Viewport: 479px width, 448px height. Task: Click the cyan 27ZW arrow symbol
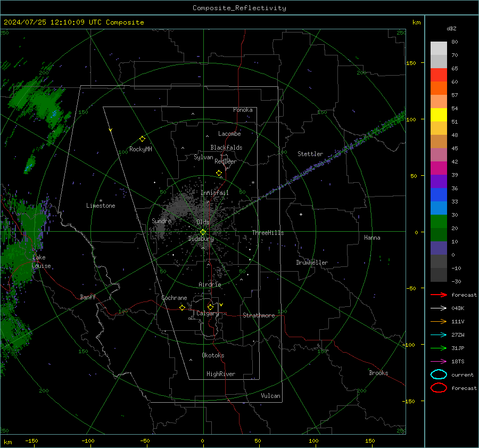[439, 335]
